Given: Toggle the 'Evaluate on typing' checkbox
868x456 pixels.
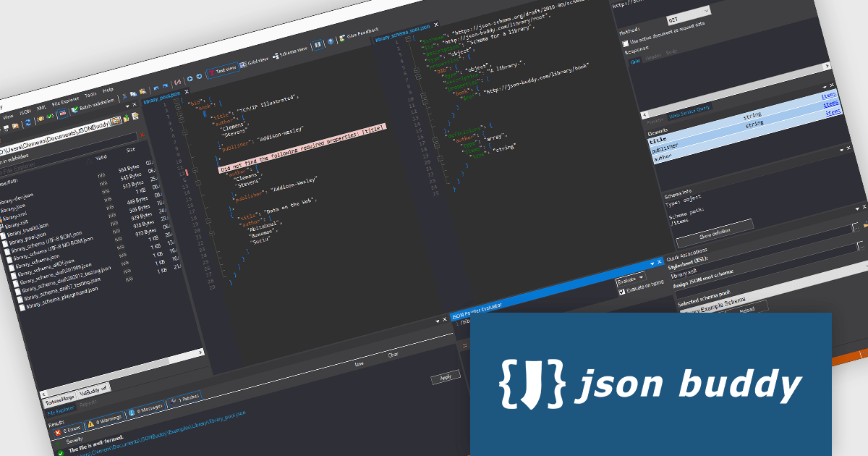Looking at the screenshot, I should tap(621, 292).
